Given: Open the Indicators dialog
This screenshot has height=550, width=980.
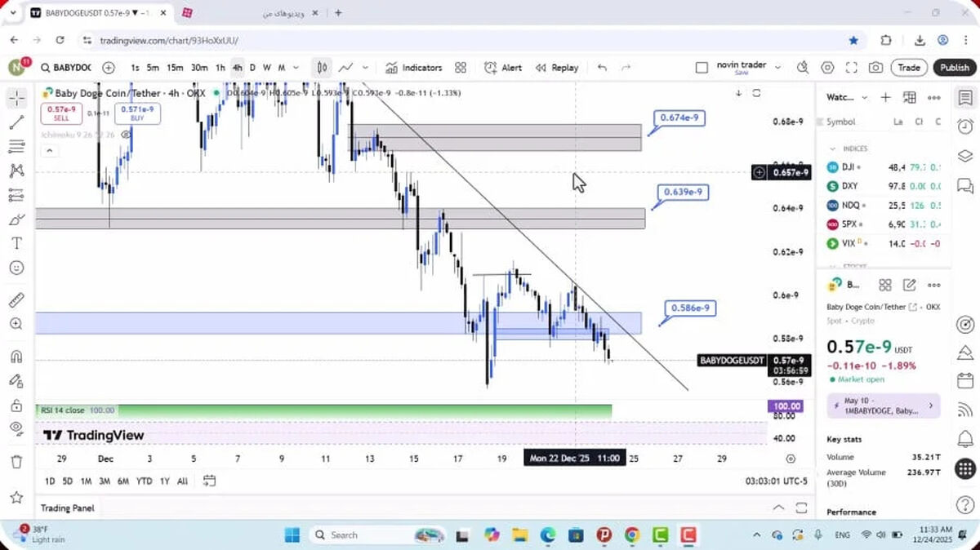Looking at the screenshot, I should coord(413,68).
